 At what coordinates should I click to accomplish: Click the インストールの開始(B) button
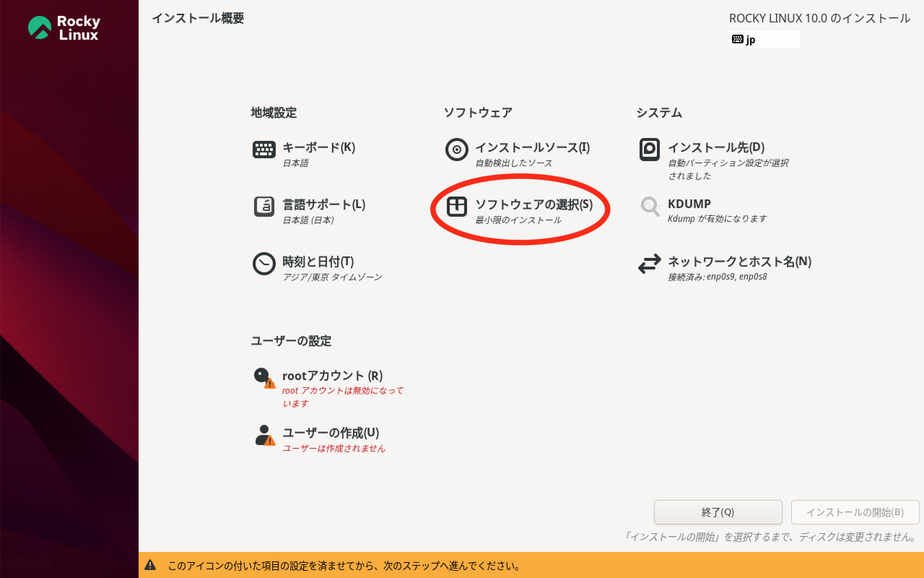click(855, 512)
